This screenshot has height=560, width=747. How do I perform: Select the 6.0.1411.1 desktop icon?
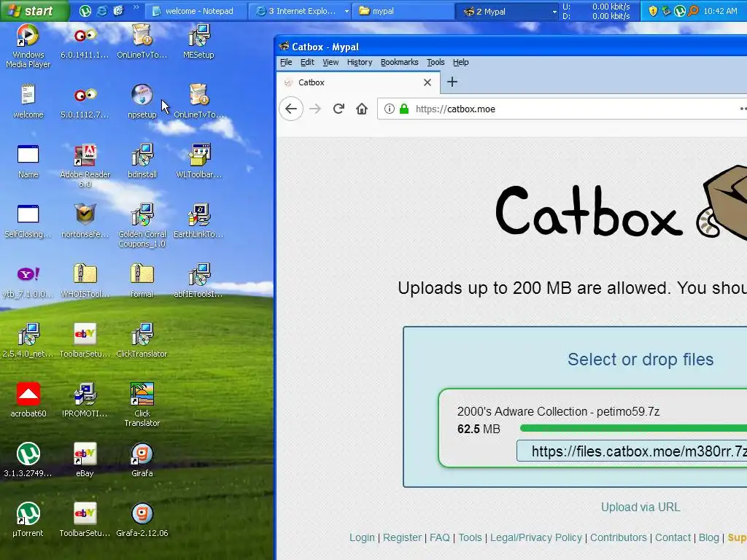(85, 42)
